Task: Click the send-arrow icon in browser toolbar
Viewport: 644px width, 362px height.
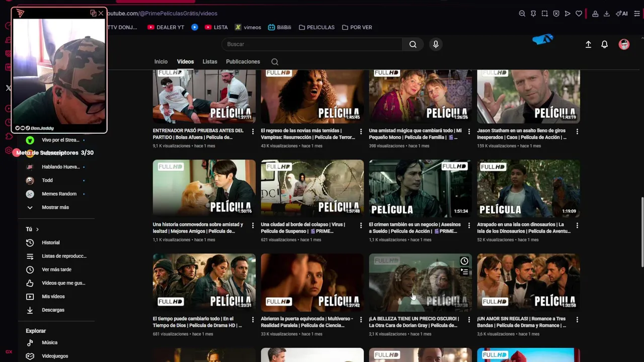Action: click(568, 14)
